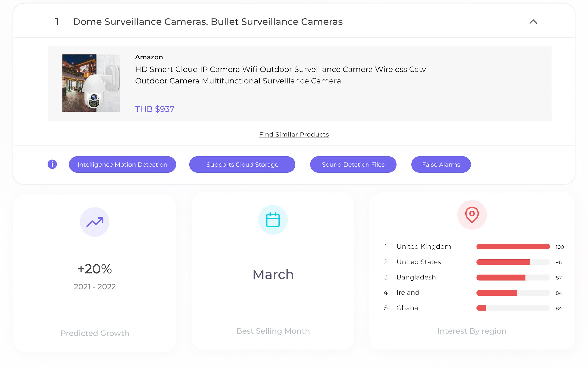The width and height of the screenshot is (588, 368).
Task: Select Ireland in region list
Action: pyautogui.click(x=408, y=292)
